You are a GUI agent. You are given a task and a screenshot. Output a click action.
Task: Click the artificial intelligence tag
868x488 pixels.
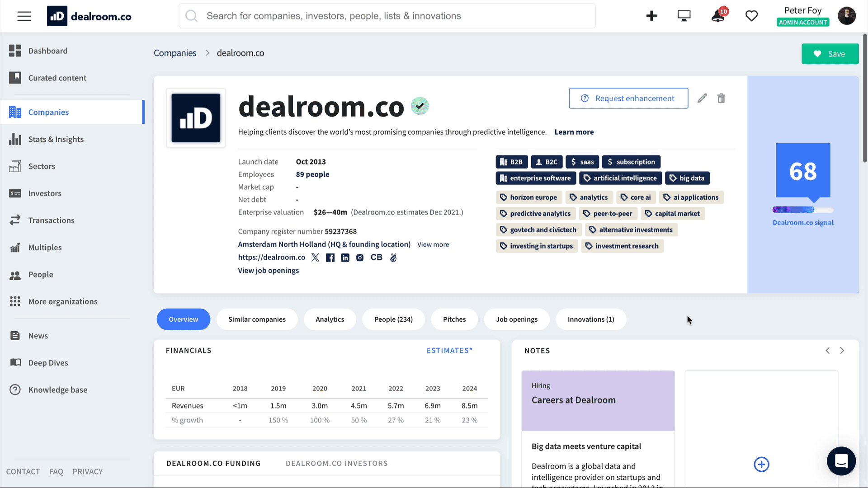(620, 178)
